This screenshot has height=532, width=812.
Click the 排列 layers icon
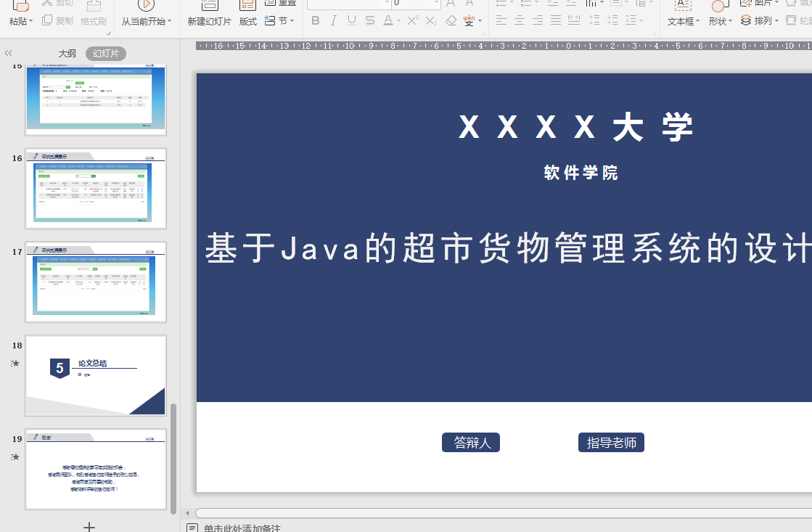click(x=746, y=21)
